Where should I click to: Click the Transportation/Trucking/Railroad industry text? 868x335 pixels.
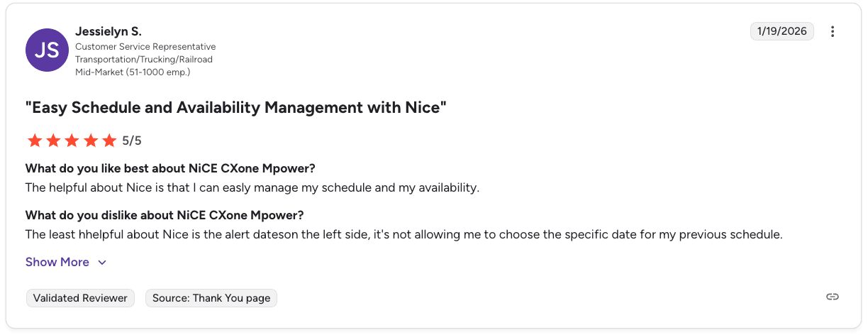coord(144,60)
